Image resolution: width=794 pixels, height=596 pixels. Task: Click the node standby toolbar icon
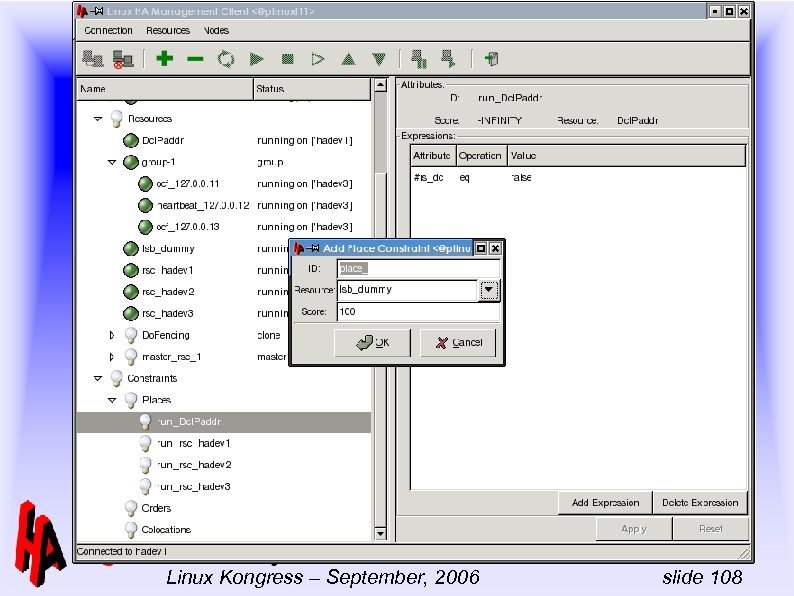pos(419,59)
